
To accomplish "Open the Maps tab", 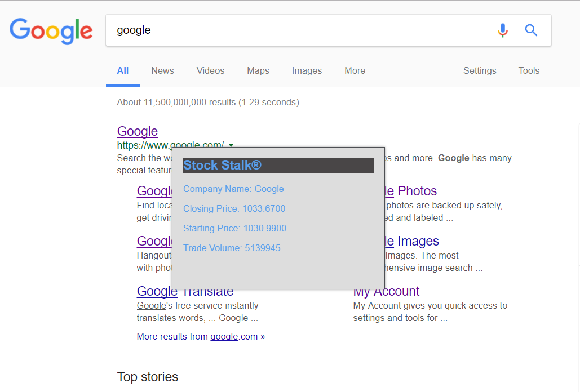I will coord(258,70).
